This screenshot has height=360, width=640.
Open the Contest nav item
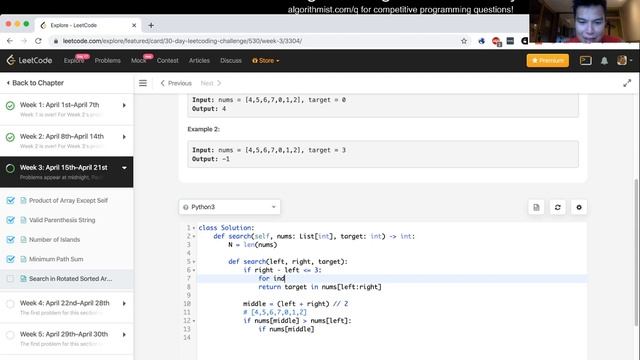click(x=167, y=60)
